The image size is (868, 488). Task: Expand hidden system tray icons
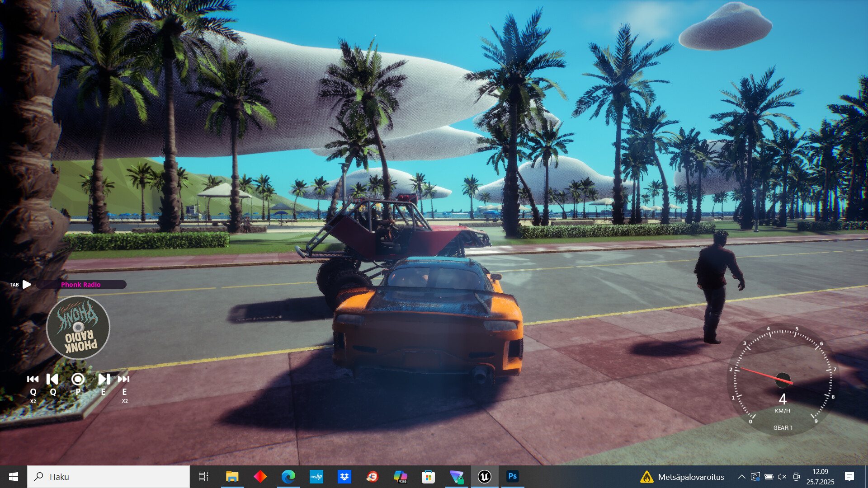742,477
